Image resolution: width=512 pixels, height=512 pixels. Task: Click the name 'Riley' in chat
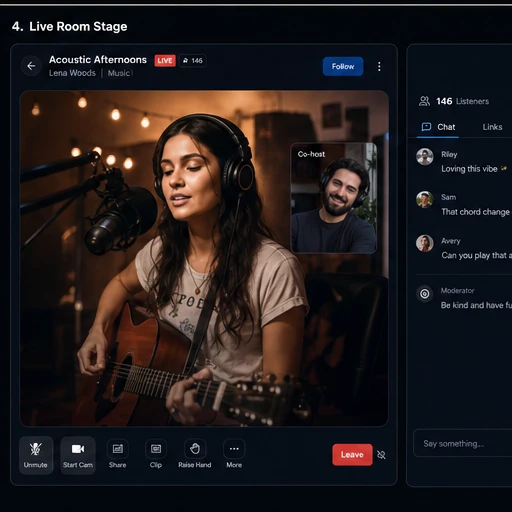point(449,154)
